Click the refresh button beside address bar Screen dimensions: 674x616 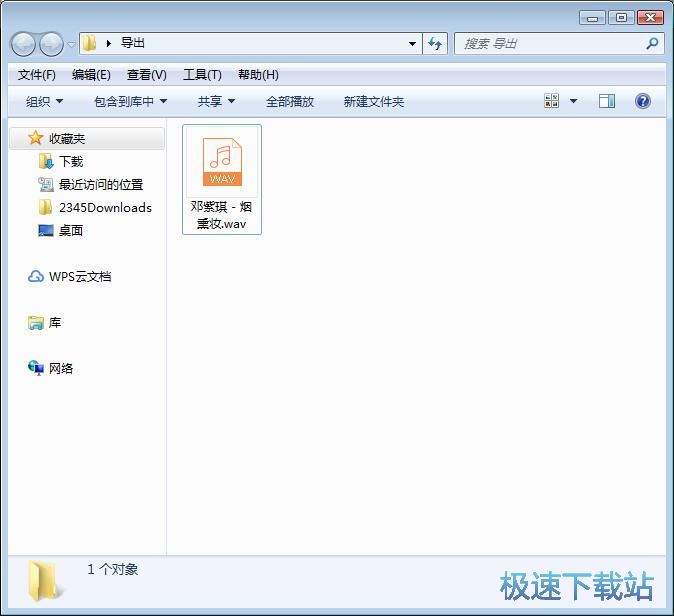(x=435, y=44)
